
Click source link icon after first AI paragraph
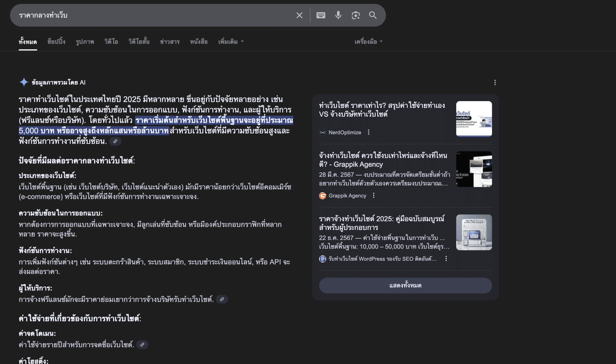coord(115,141)
